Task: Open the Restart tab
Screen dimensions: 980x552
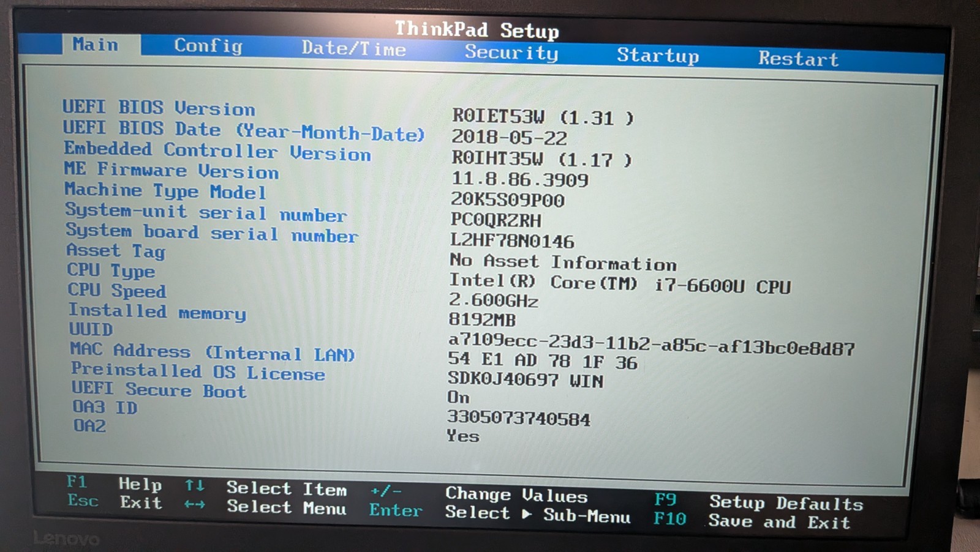Action: point(799,58)
